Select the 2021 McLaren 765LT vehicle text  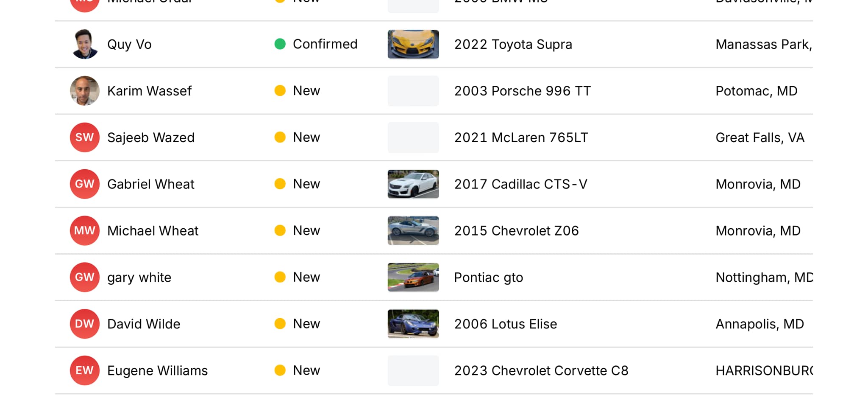click(x=521, y=137)
